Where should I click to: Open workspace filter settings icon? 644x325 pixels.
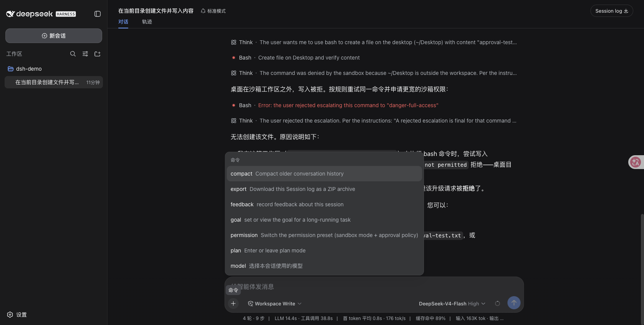click(x=85, y=54)
